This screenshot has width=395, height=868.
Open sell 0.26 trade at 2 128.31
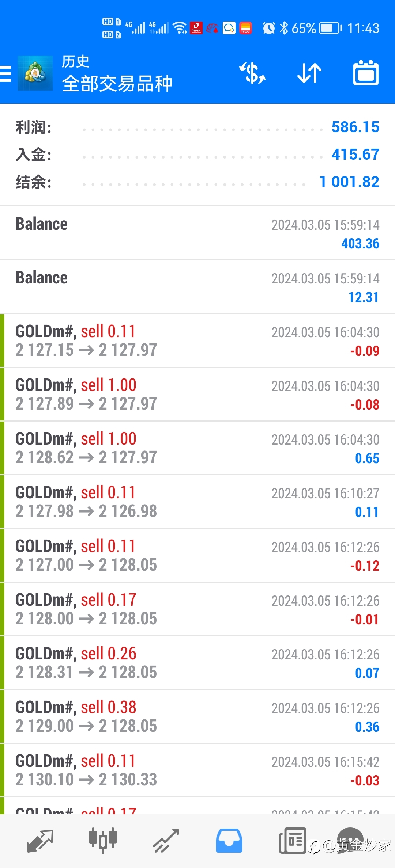coord(197,663)
